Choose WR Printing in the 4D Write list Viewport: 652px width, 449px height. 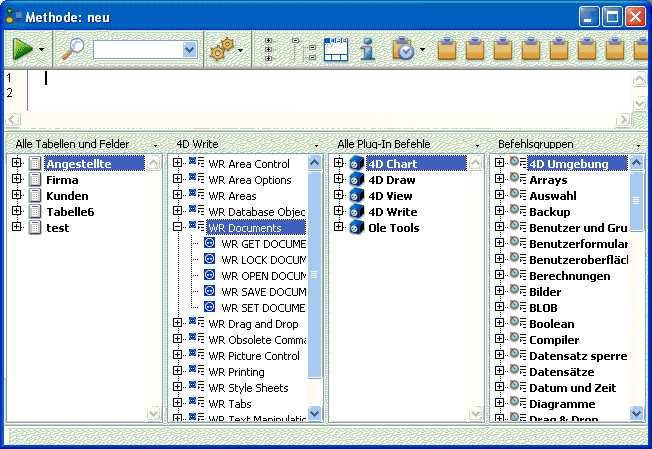tap(236, 372)
